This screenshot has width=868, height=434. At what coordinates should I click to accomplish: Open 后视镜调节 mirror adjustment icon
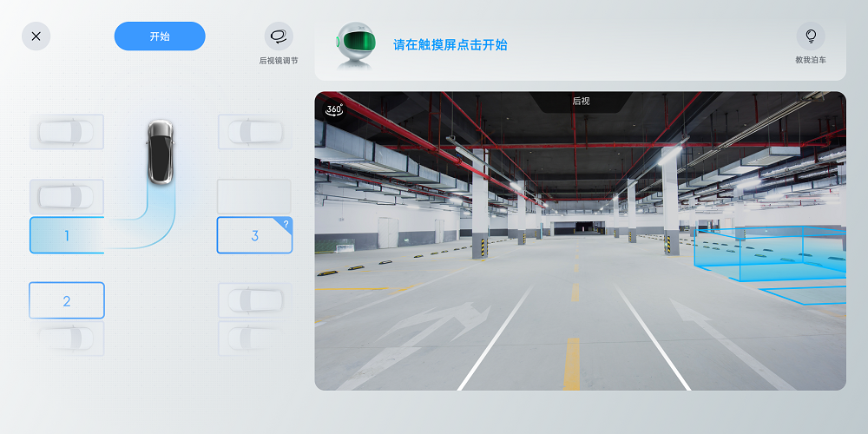coord(279,36)
